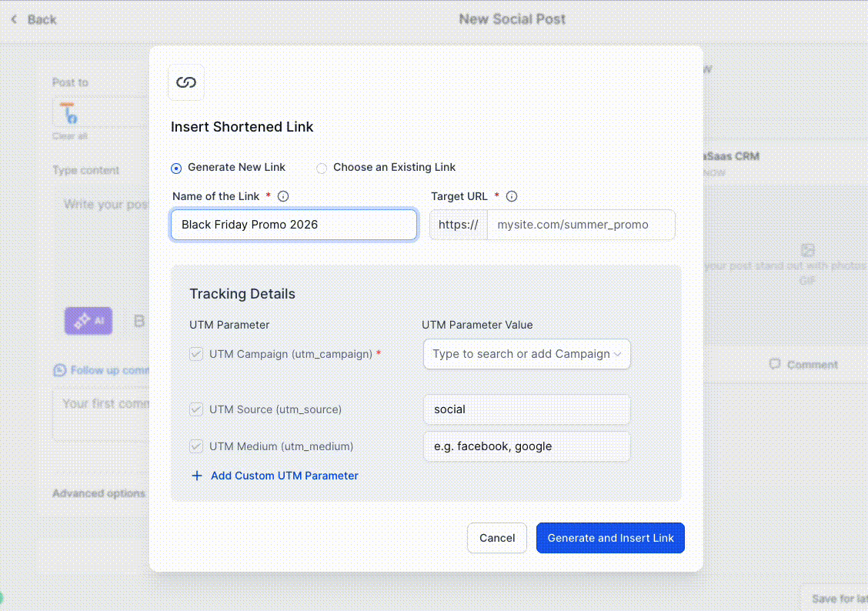Click info icon next to Target URL
Image resolution: width=868 pixels, height=611 pixels.
coord(512,196)
